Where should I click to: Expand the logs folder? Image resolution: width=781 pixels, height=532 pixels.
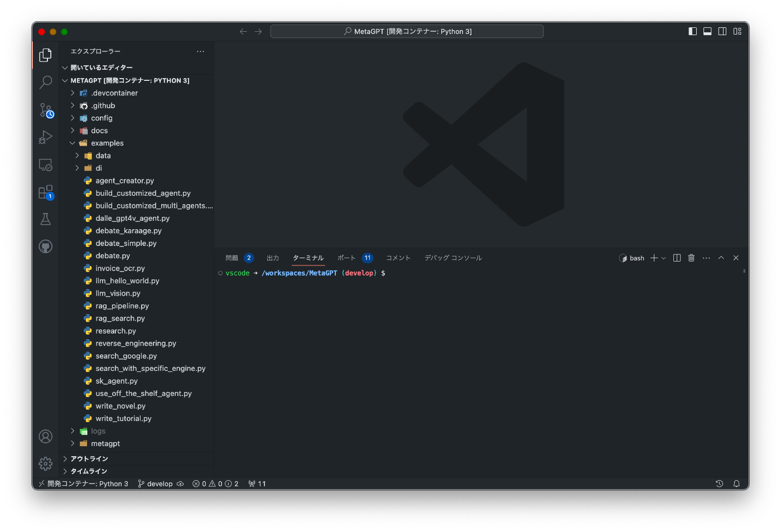(137, 431)
